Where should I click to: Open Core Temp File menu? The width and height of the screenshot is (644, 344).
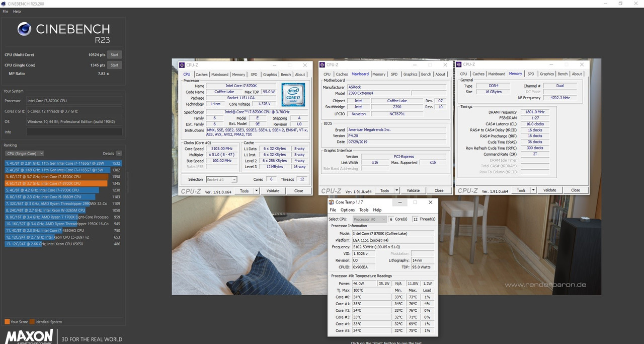333,210
